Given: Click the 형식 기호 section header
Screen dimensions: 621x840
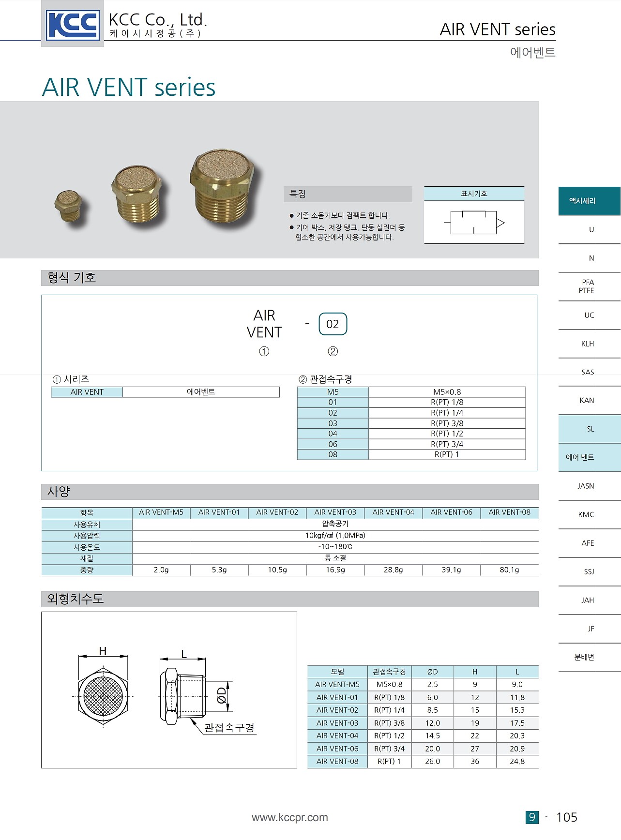Looking at the screenshot, I should 289,278.
